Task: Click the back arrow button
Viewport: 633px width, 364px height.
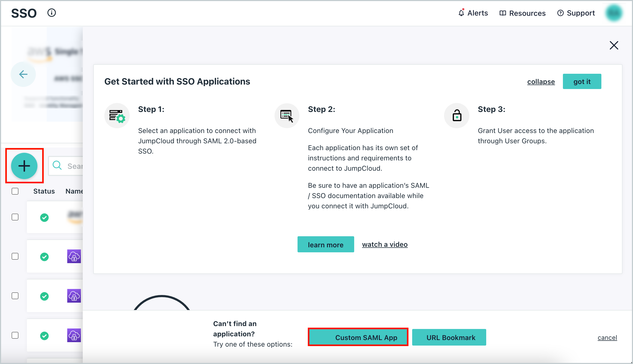Action: [23, 74]
